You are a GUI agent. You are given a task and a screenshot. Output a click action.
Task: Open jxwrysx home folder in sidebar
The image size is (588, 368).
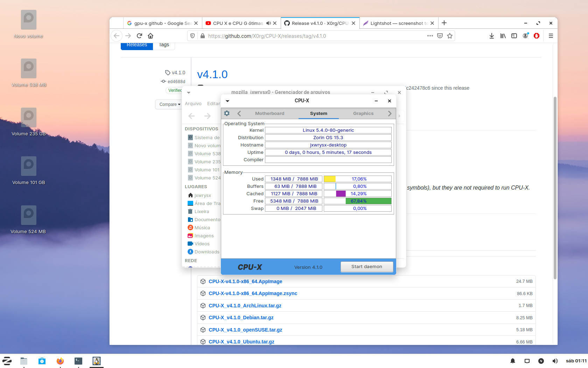coord(203,196)
